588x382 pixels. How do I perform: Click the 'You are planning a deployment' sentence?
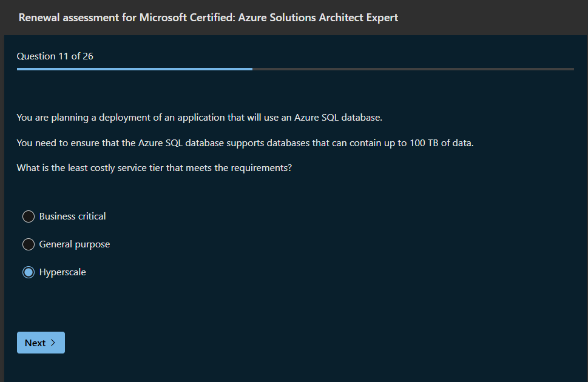[199, 118]
